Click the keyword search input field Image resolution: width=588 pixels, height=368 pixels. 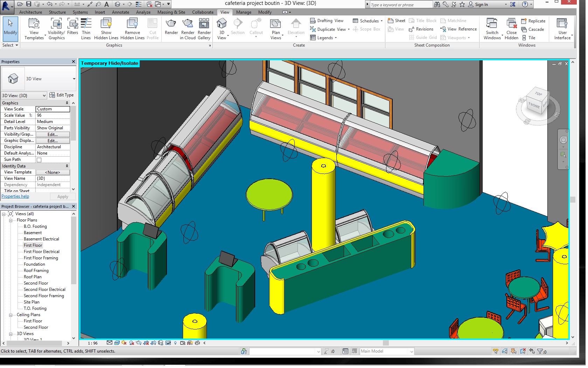coord(401,5)
